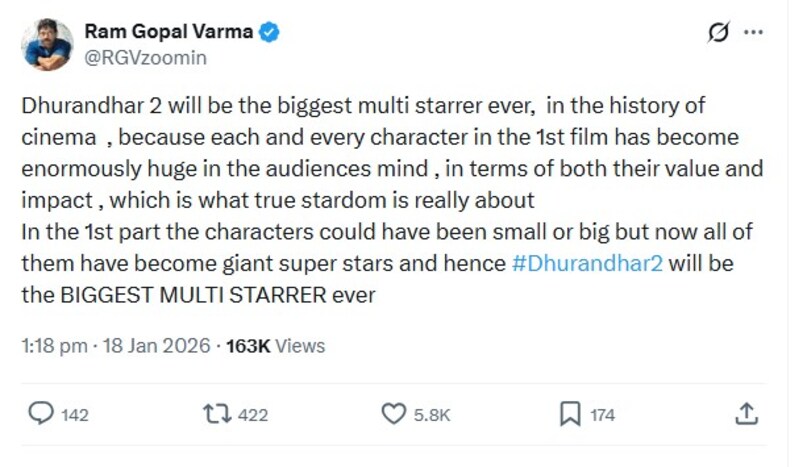
Task: Click the blue verified badge
Action: point(270,33)
